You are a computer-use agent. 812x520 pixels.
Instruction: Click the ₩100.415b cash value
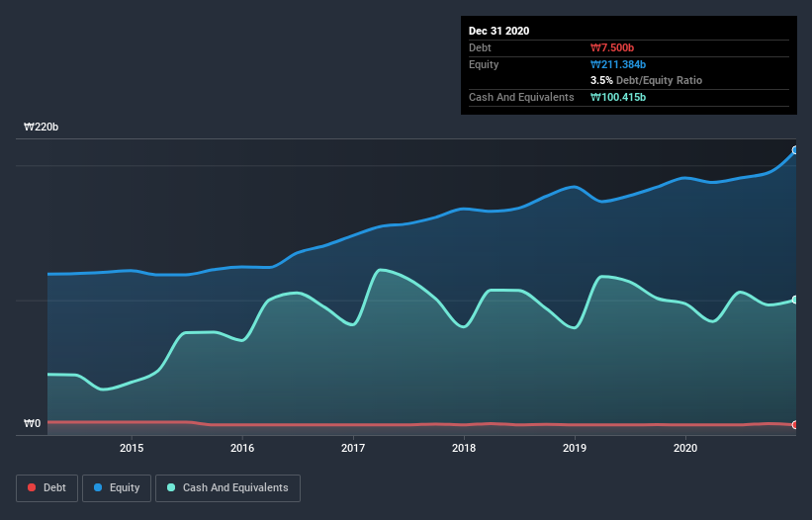618,97
